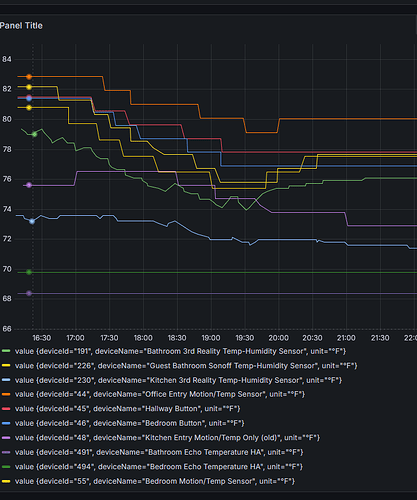Viewport: 417px width, 500px height.
Task: Open color picker for deviceId 44 orange swatch
Action: click(x=6, y=394)
